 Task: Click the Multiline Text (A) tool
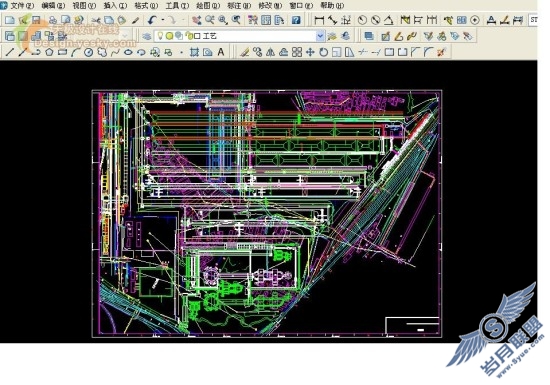point(221,53)
